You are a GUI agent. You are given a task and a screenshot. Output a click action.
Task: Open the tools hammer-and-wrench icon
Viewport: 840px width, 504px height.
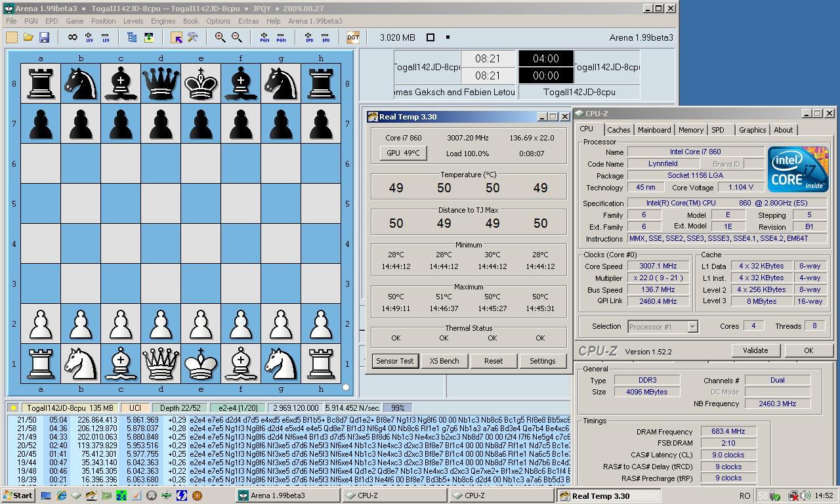pyautogui.click(x=192, y=37)
